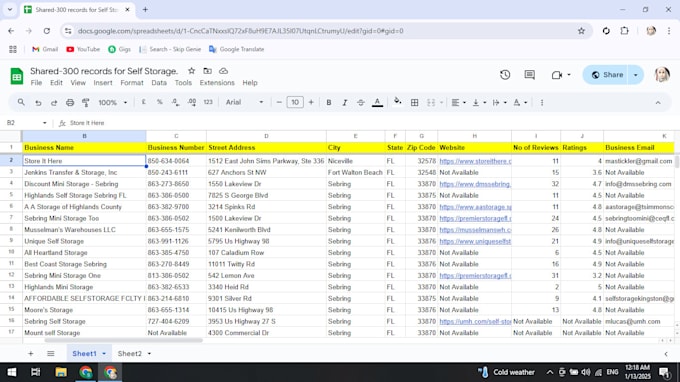Open the search menus magnifier icon
Viewport: 680px width, 382px height.
21,102
